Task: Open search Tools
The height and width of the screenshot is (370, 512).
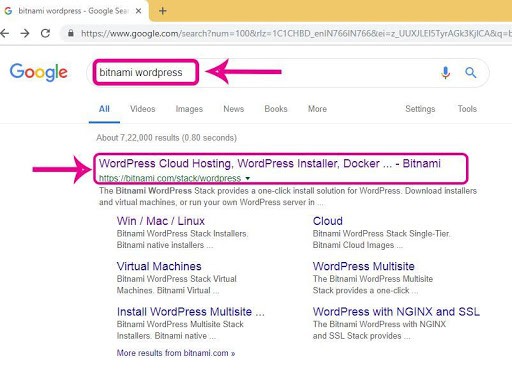Action: click(467, 109)
